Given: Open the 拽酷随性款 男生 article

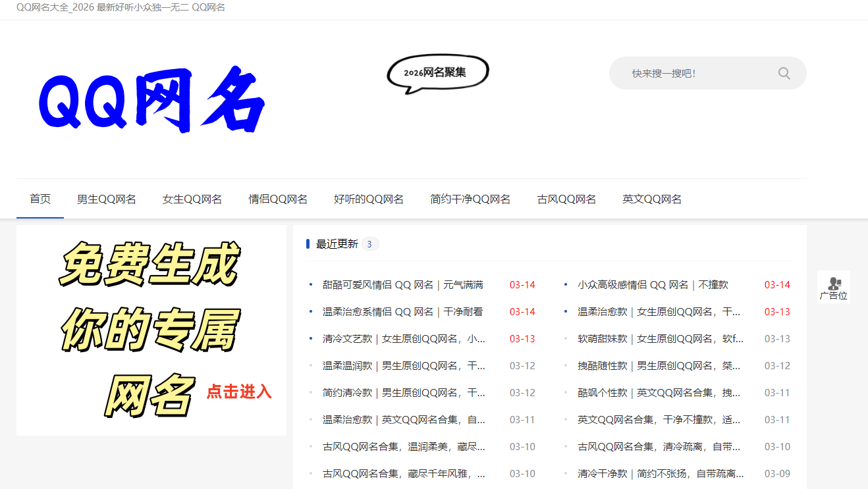Looking at the screenshot, I should click(x=660, y=366).
